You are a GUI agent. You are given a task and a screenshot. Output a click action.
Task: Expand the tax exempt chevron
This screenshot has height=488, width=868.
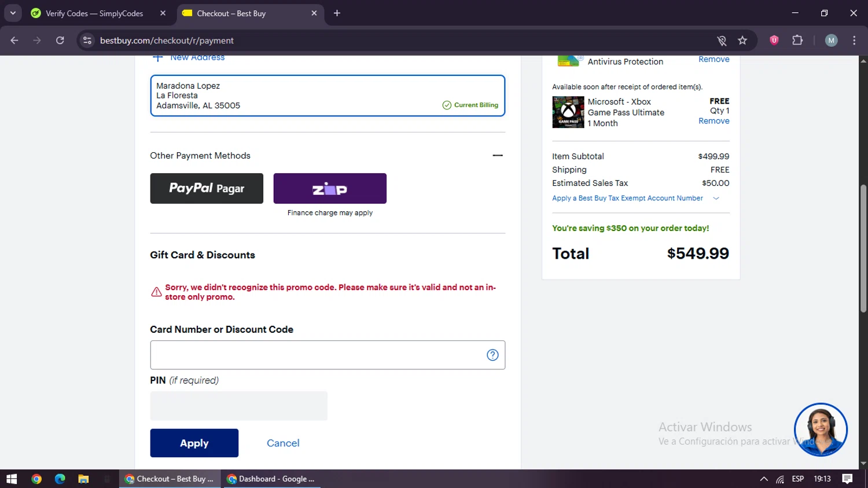click(716, 198)
